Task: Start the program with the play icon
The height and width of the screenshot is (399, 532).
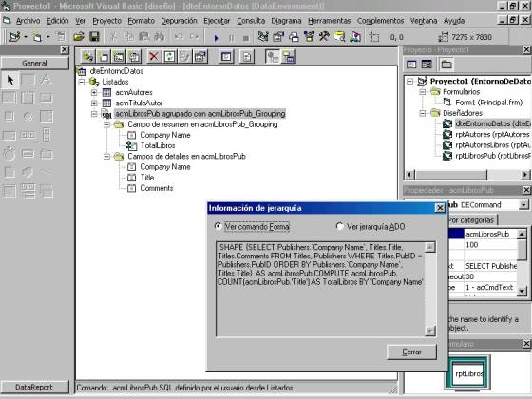Action: (217, 37)
